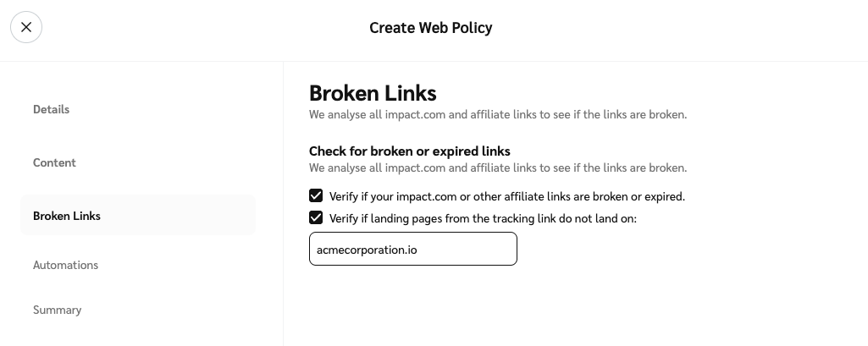Image resolution: width=868 pixels, height=346 pixels.
Task: Click the large 'Broken Links' page heading
Action: point(373,92)
